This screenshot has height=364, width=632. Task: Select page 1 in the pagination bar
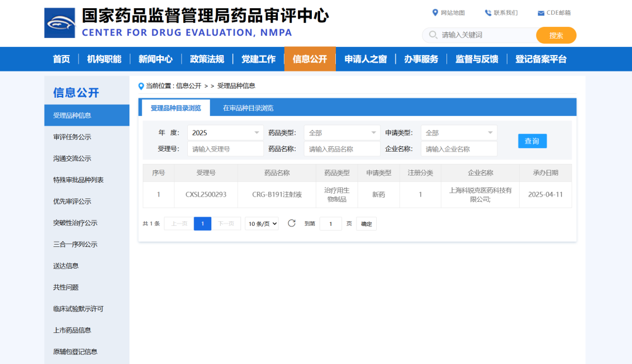click(x=202, y=224)
